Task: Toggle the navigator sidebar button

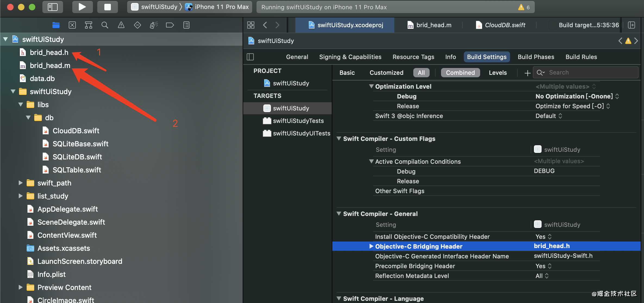Action: (53, 7)
